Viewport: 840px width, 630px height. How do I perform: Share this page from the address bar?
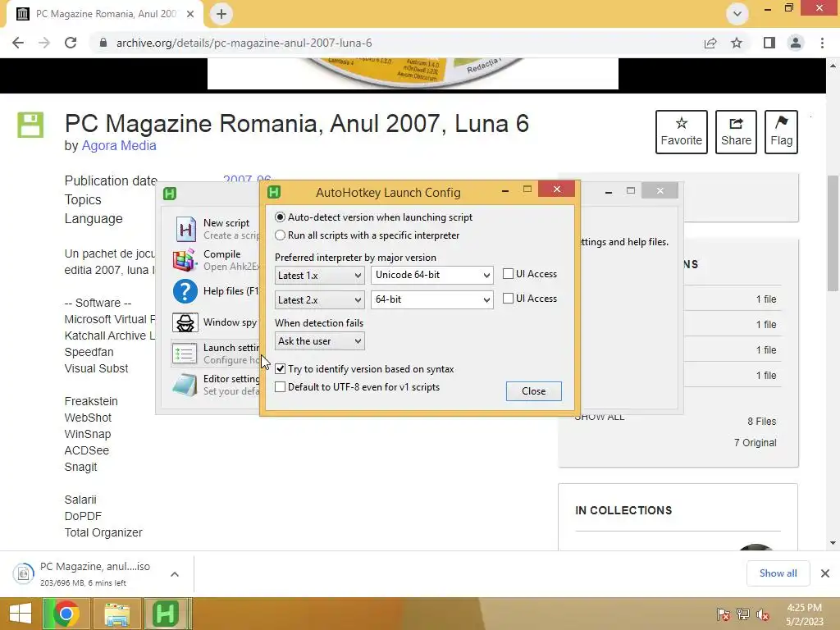point(710,43)
